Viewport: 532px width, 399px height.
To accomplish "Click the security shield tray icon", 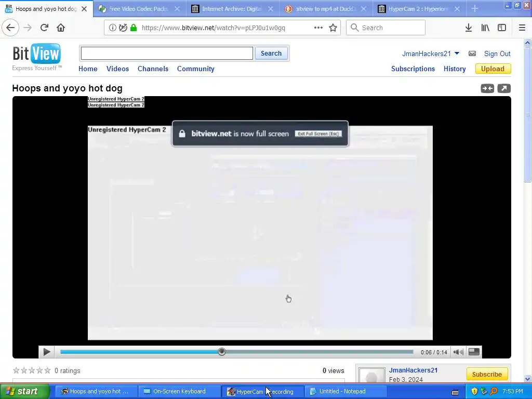I will [x=474, y=391].
